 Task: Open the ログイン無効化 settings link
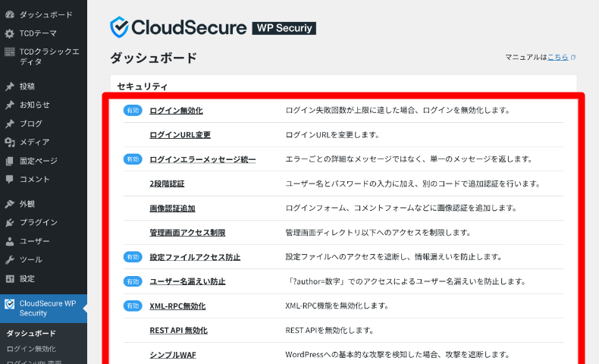(x=176, y=111)
